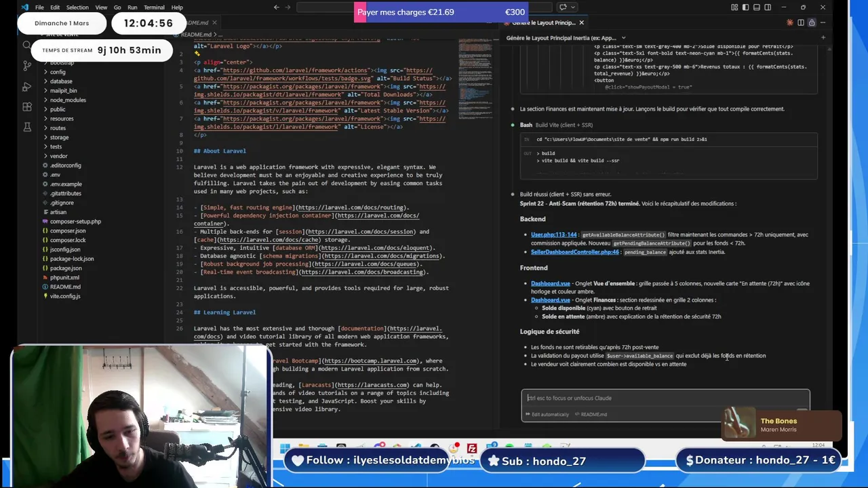Expand the vendor folder
The height and width of the screenshot is (488, 868).
coord(58,156)
